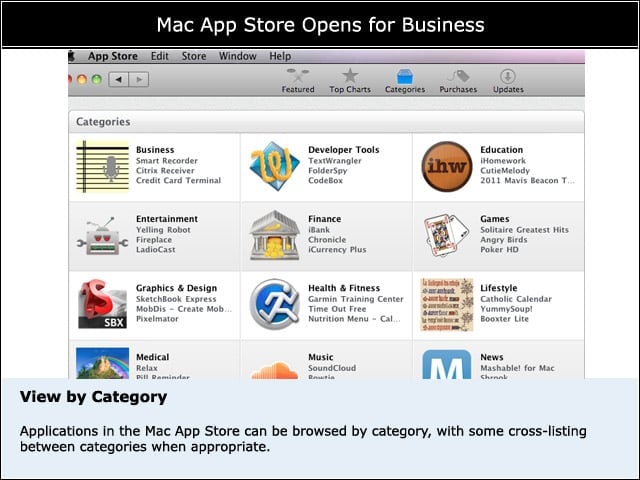Open the Purchases tag icon
The image size is (640, 480).
tap(458, 76)
